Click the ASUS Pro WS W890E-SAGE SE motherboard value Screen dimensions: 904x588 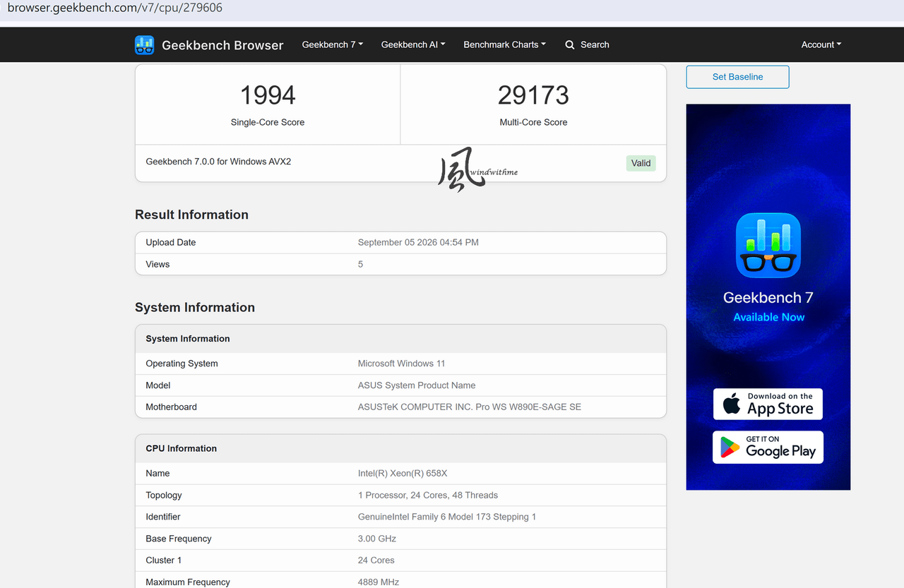[470, 407]
